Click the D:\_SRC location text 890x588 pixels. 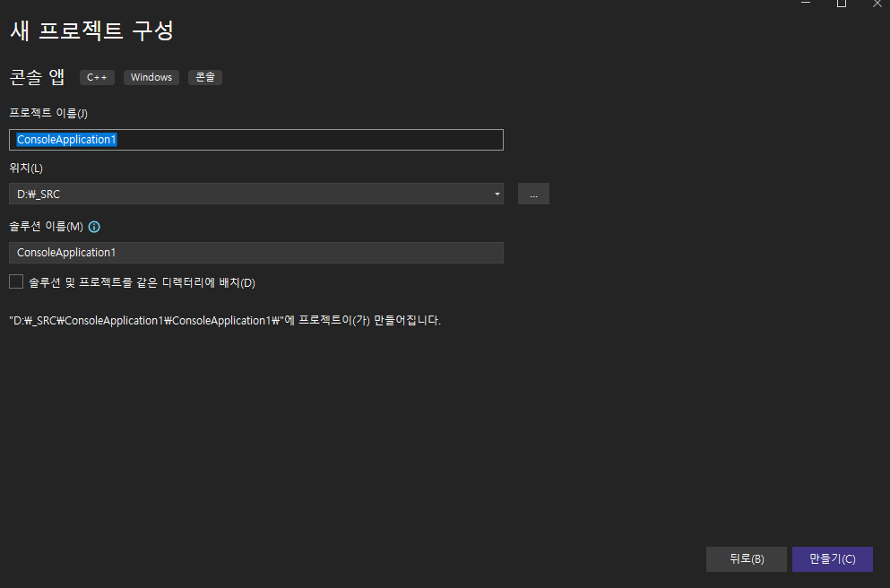pyautogui.click(x=39, y=195)
